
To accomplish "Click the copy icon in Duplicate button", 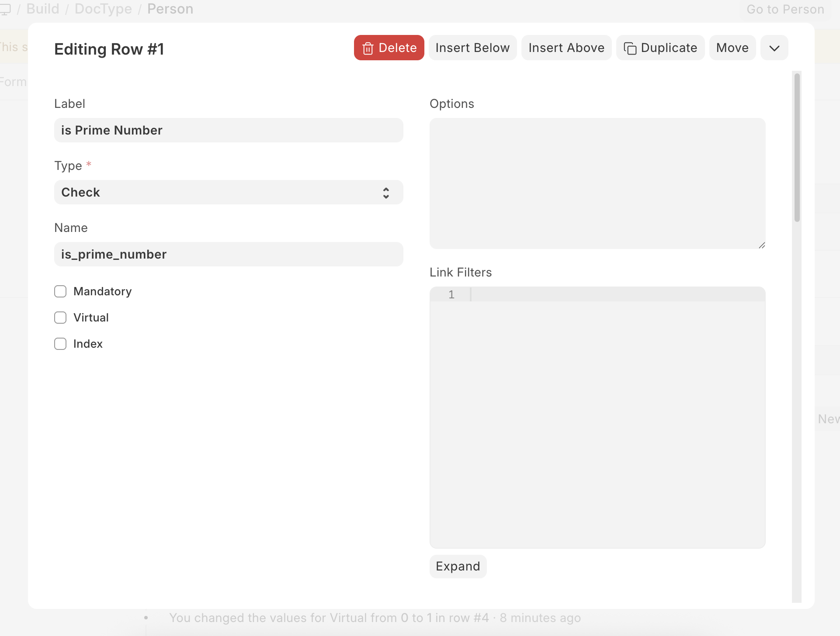I will click(629, 48).
